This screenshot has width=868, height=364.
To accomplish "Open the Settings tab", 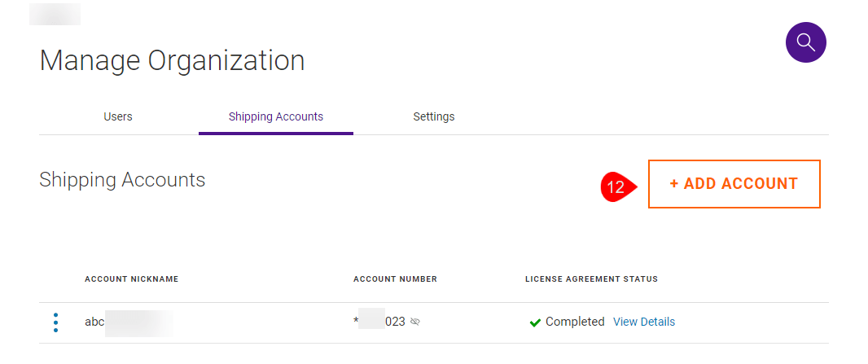I will coord(434,116).
